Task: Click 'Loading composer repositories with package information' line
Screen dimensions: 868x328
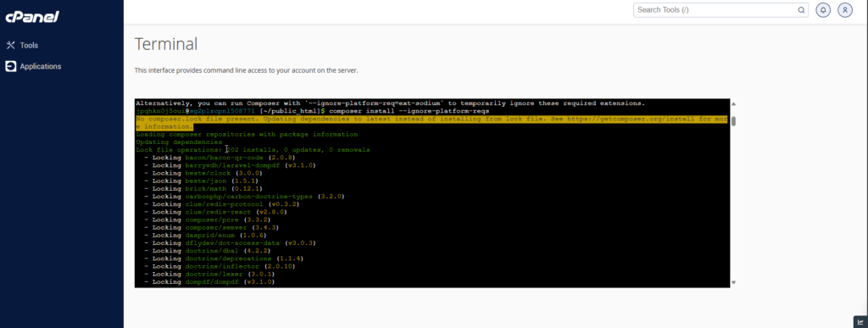Action: [x=247, y=135]
